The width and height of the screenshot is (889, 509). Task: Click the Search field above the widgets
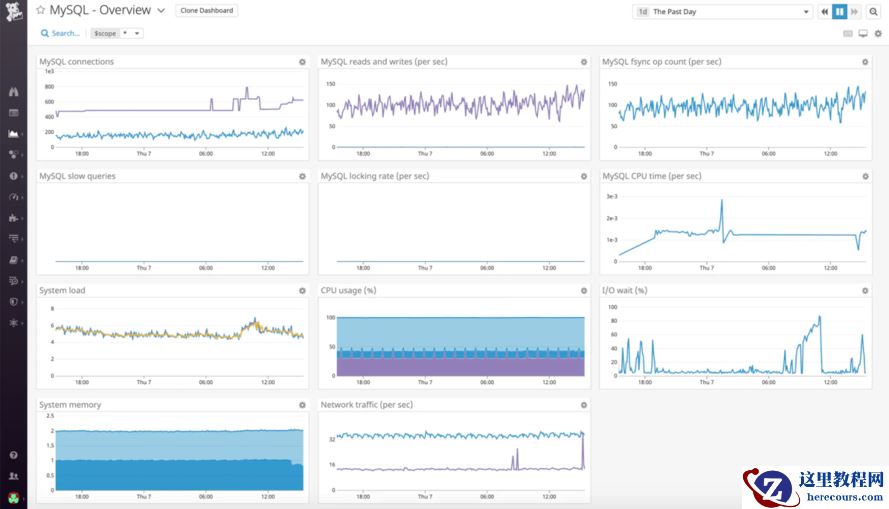pyautogui.click(x=60, y=33)
